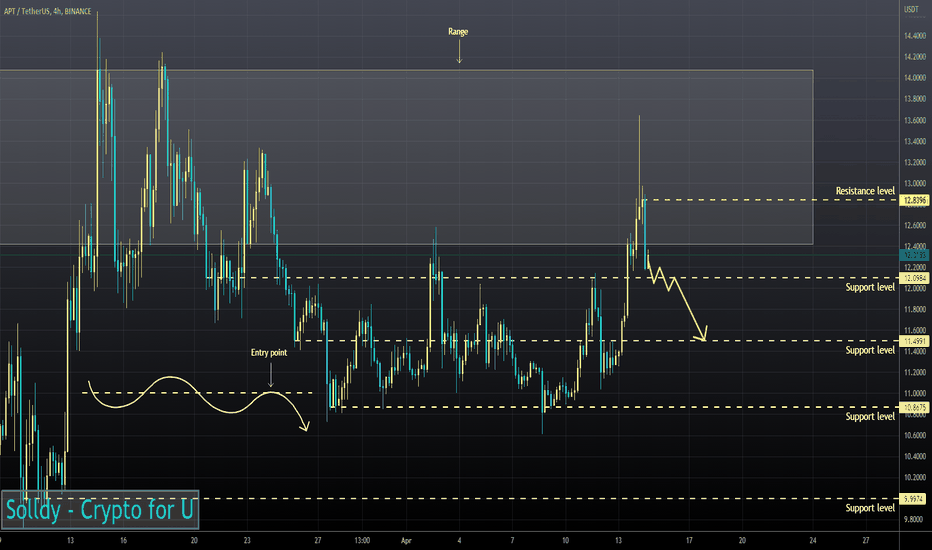The width and height of the screenshot is (932, 550).
Task: Click the 7 date on the time axis
Action: [x=512, y=540]
